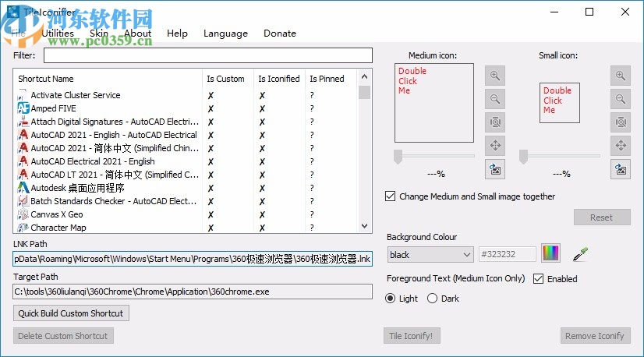The width and height of the screenshot is (644, 357).
Task: Click the Batch Standards Checker icon
Action: (x=23, y=201)
